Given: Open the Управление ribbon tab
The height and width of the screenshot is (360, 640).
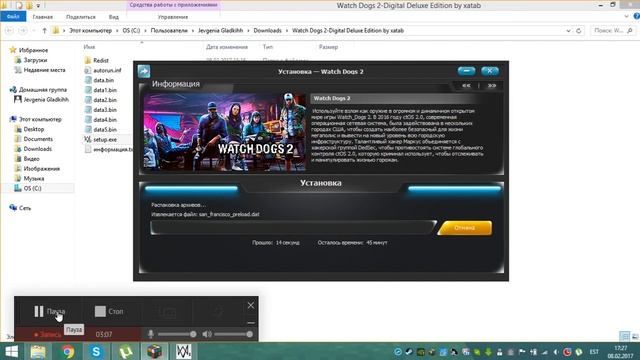Looking at the screenshot, I should pos(173,17).
